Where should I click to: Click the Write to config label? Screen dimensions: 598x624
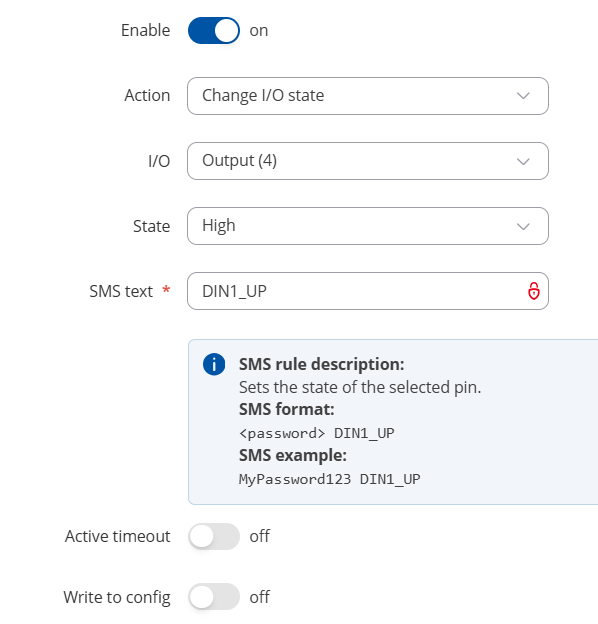tap(117, 597)
